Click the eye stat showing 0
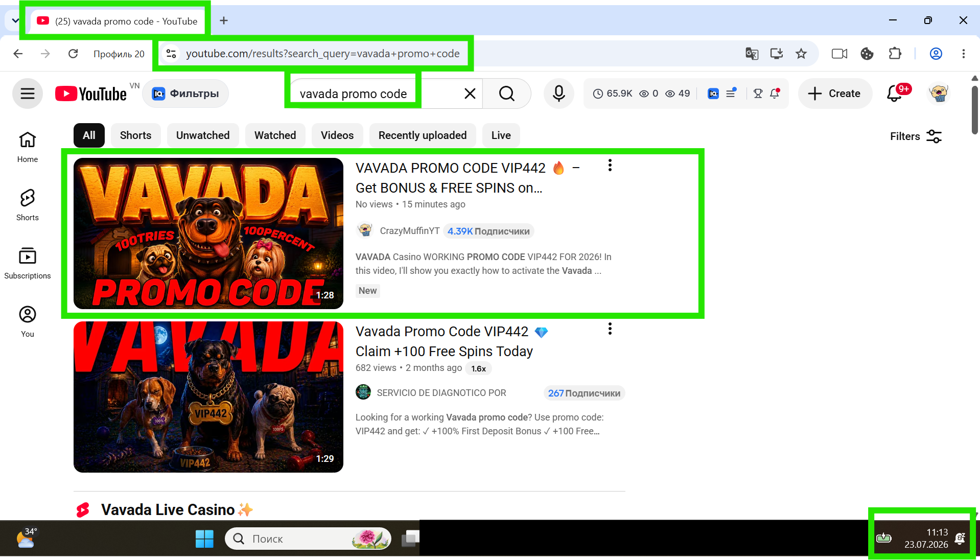The width and height of the screenshot is (980, 560). tap(649, 94)
